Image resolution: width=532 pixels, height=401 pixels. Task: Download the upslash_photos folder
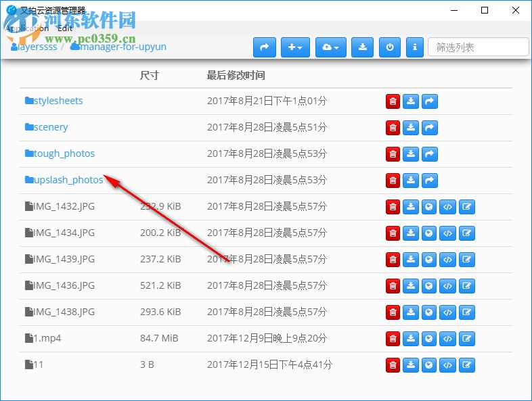411,181
